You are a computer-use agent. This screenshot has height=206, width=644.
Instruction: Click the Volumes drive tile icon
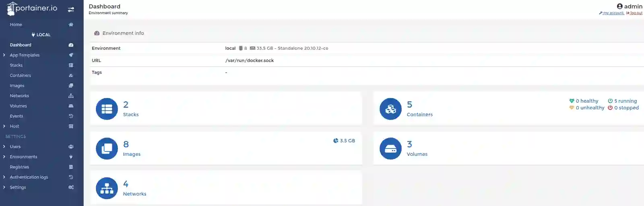click(390, 149)
